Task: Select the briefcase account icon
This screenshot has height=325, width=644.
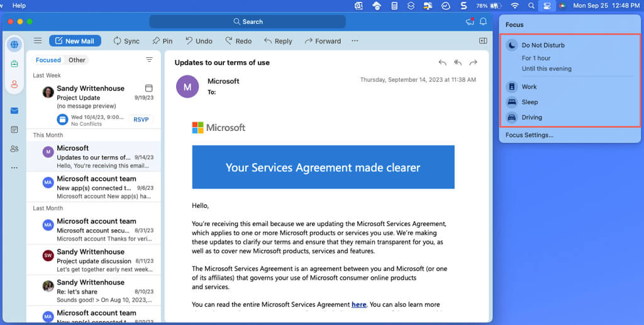Action: point(14,64)
